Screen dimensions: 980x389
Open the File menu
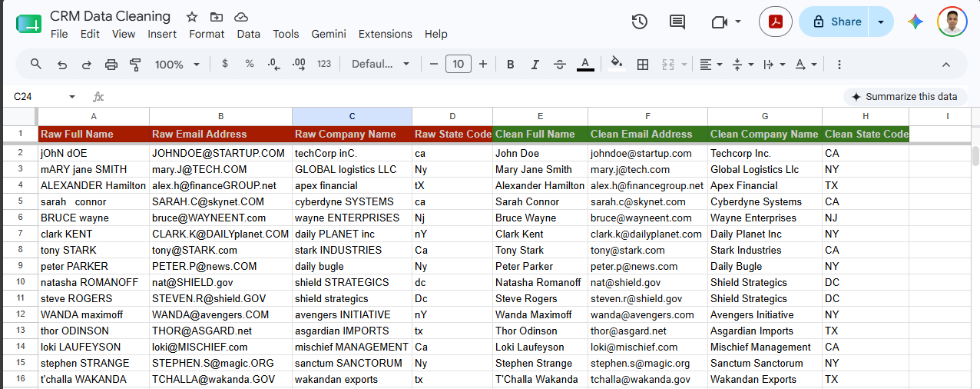pyautogui.click(x=59, y=34)
